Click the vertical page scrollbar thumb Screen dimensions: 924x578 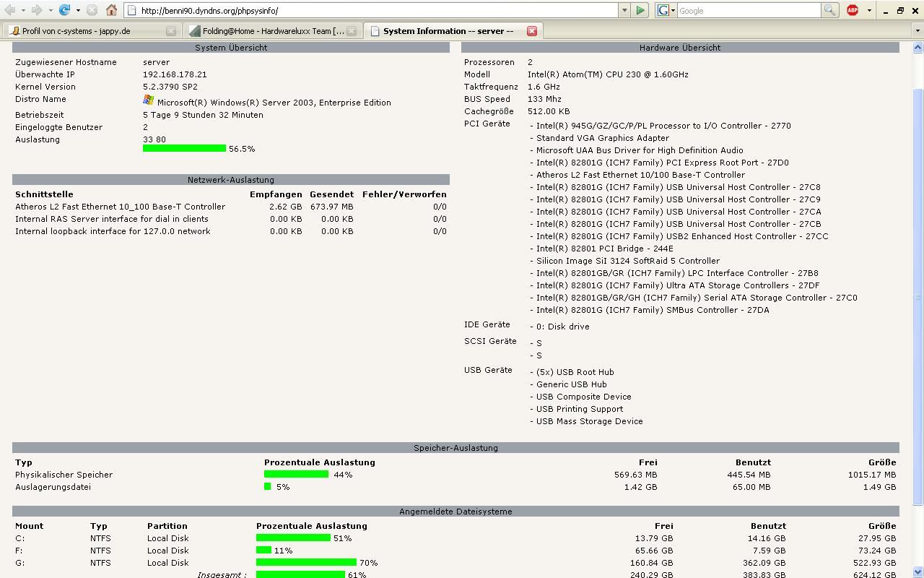click(x=918, y=296)
